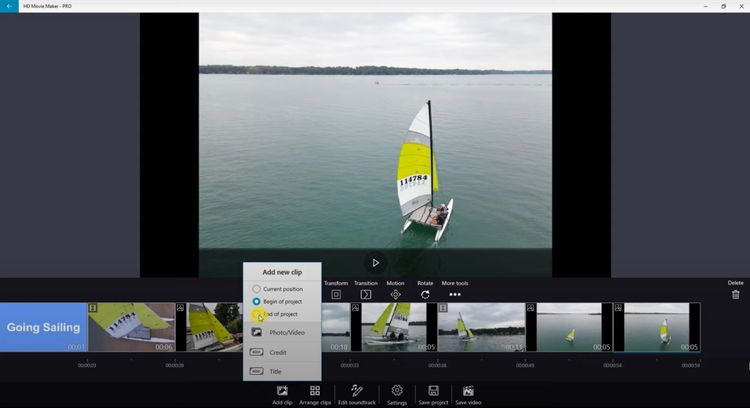Viewport: 750px width, 408px height.
Task: Select the 00:06 sail close-up clip
Action: [132, 327]
